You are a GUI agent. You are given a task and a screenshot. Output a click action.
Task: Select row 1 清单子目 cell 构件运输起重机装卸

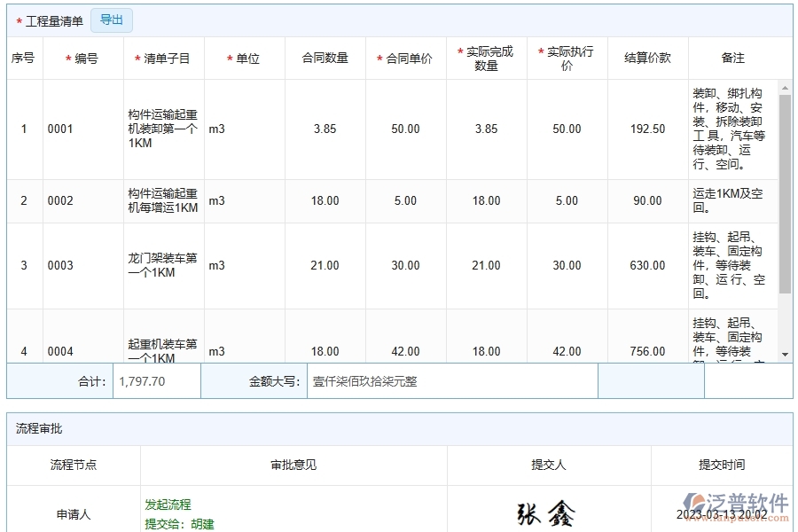click(163, 128)
